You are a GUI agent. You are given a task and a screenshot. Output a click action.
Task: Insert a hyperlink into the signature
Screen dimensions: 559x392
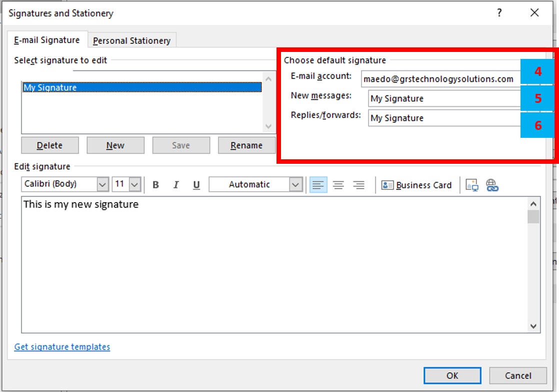point(491,184)
